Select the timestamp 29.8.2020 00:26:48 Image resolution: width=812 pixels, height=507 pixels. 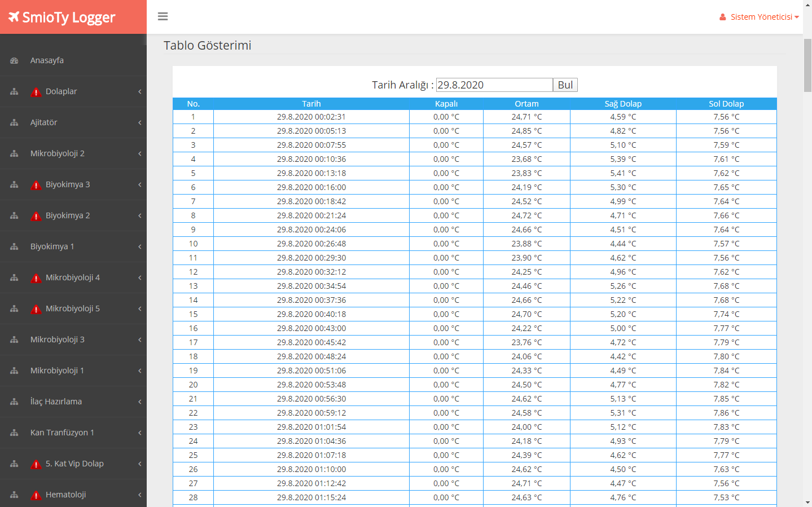tap(311, 244)
